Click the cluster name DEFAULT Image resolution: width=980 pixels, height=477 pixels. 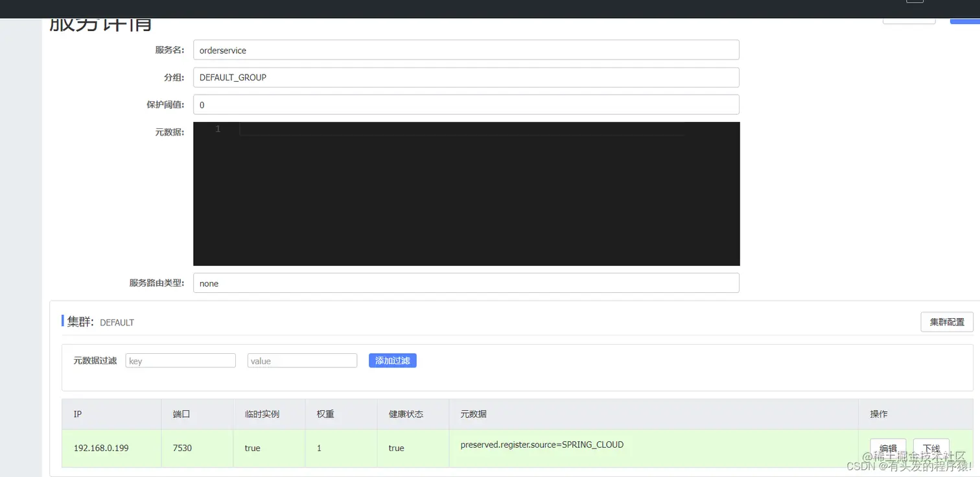pyautogui.click(x=117, y=322)
